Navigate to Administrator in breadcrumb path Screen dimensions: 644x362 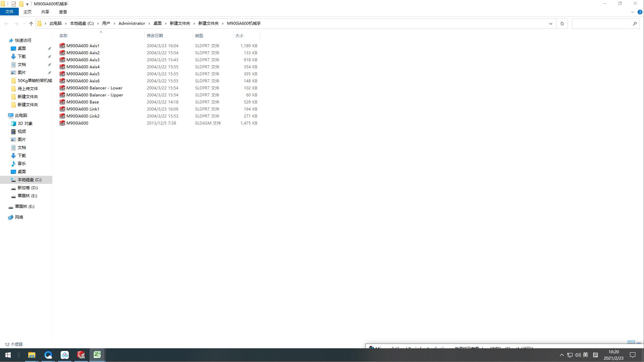[132, 23]
